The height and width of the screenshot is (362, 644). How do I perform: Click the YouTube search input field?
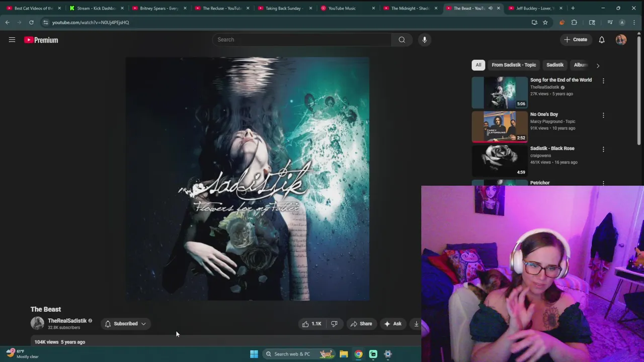coord(301,40)
